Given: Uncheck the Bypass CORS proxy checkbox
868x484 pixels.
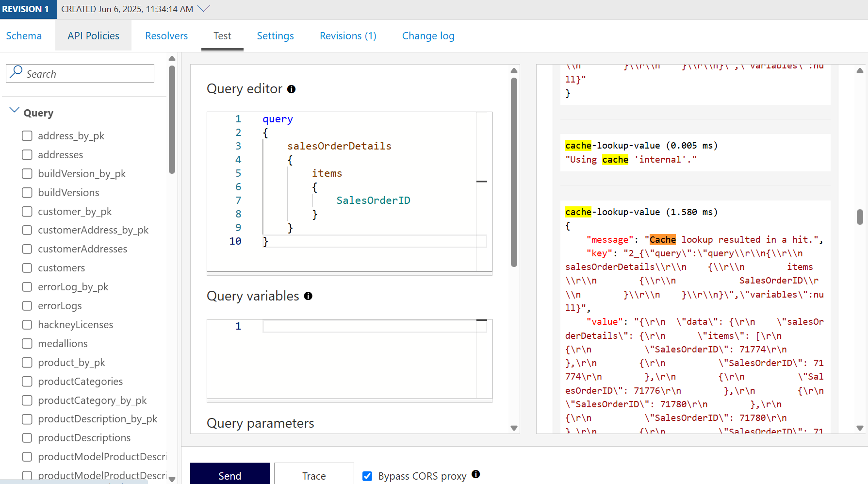Looking at the screenshot, I should [367, 476].
